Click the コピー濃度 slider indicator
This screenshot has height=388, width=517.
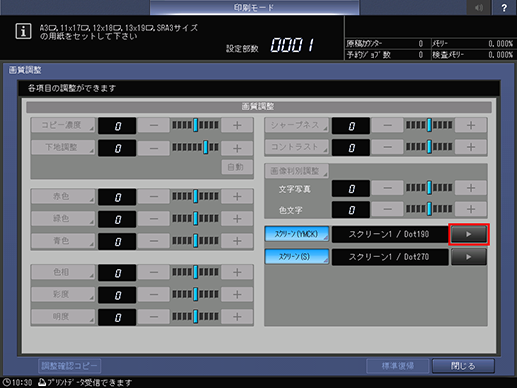[196, 125]
